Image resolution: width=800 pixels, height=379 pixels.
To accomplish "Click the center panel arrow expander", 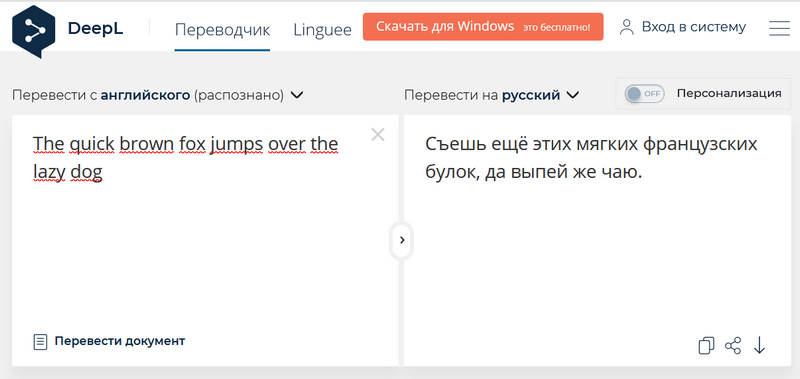I will click(402, 240).
